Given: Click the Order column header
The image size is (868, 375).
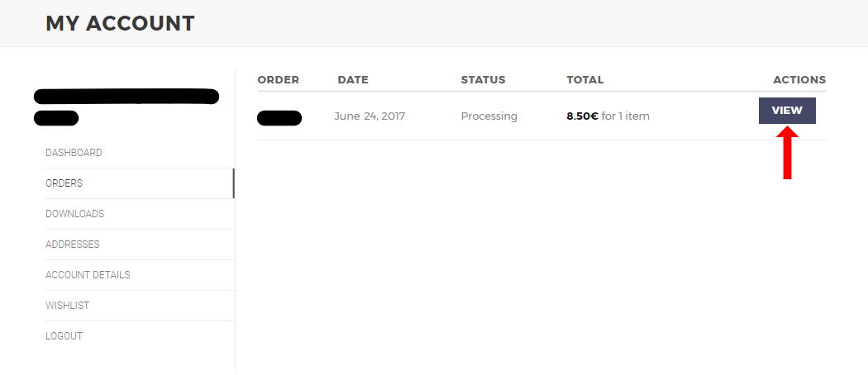Looking at the screenshot, I should [x=278, y=80].
